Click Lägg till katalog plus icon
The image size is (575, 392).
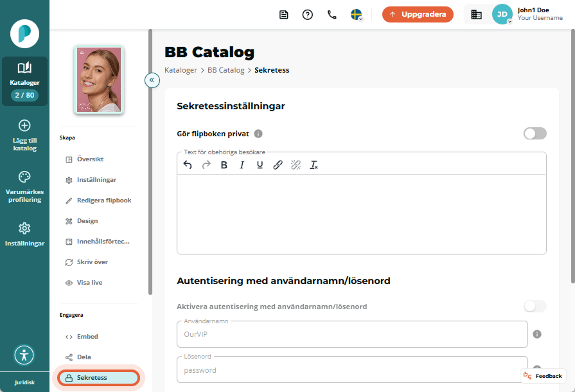[24, 125]
